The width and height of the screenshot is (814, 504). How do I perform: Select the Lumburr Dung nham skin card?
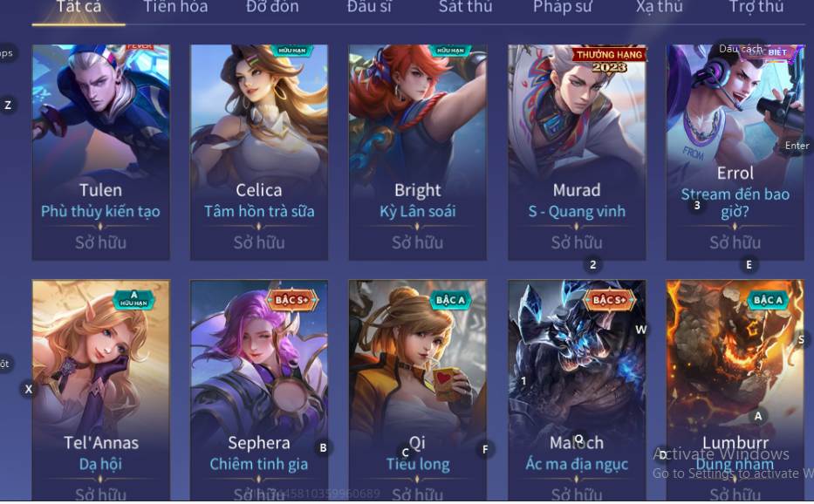click(735, 391)
